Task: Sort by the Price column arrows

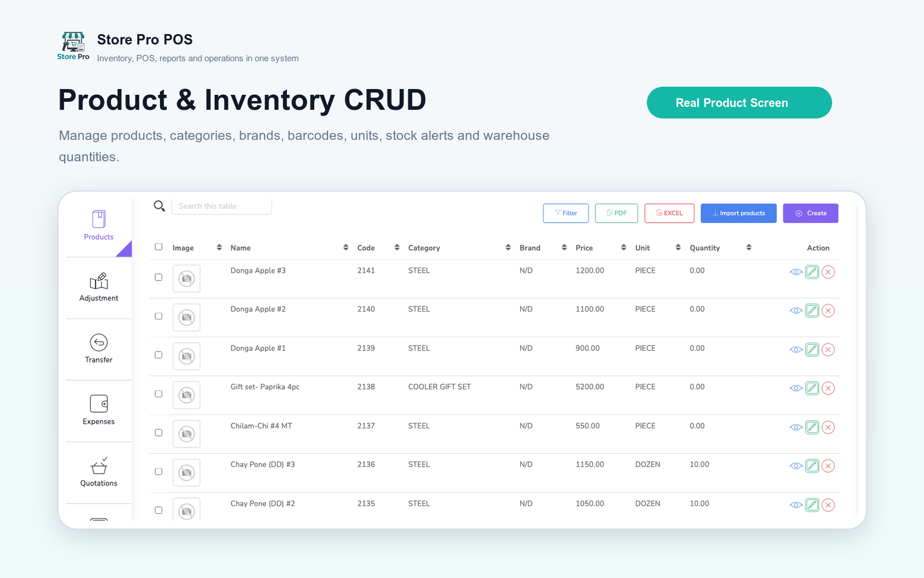Action: [624, 247]
